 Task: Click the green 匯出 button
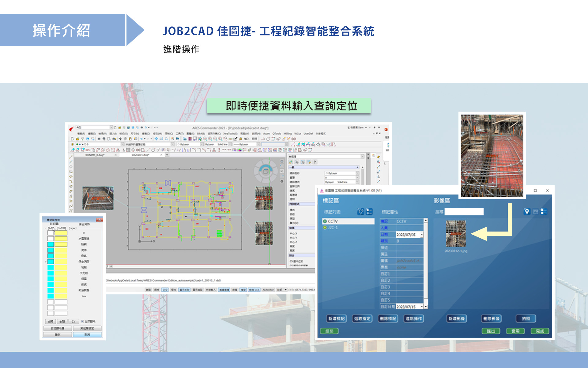[x=491, y=331]
